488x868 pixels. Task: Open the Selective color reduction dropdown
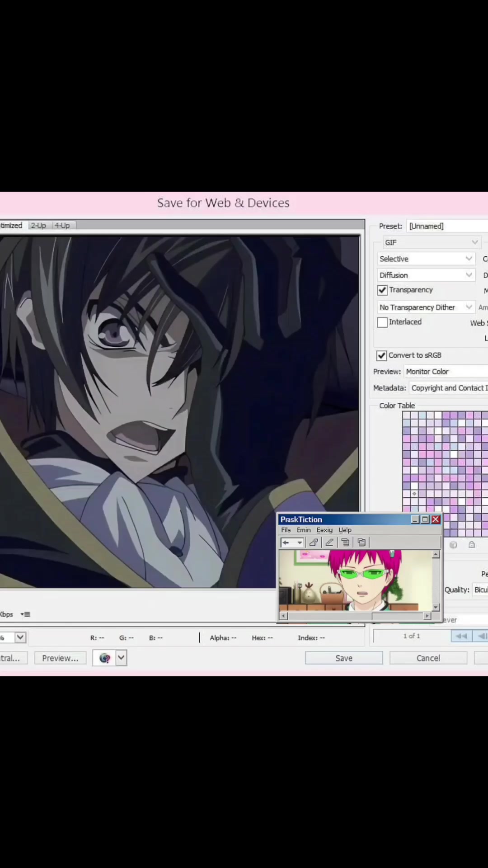[426, 259]
